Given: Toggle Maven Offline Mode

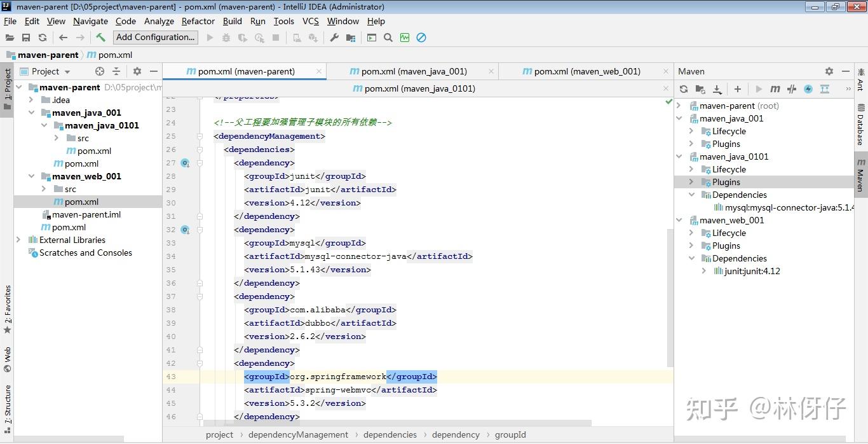Looking at the screenshot, I should click(792, 89).
